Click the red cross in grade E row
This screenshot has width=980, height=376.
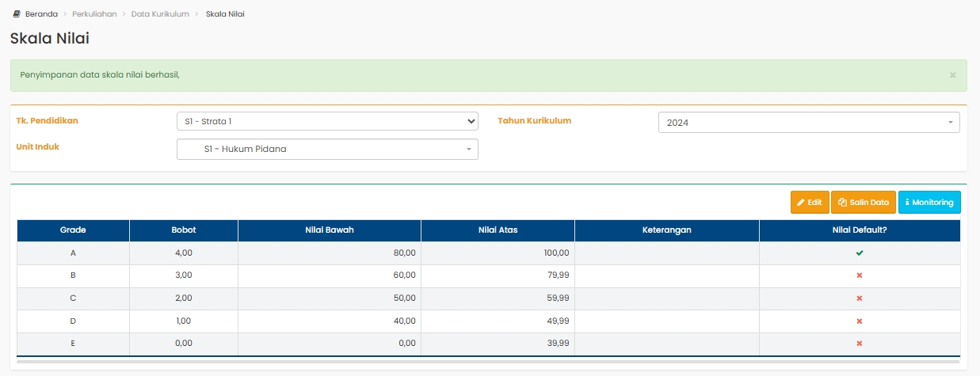coord(860,344)
